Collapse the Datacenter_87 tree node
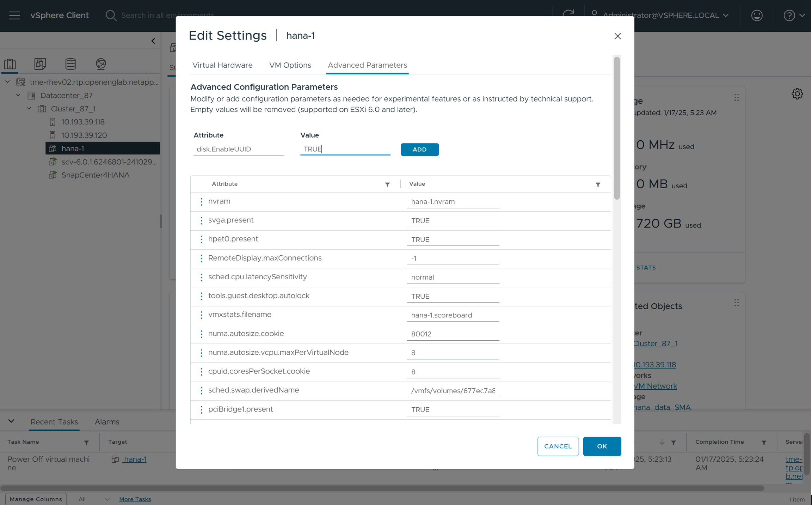This screenshot has width=812, height=505. click(x=18, y=95)
